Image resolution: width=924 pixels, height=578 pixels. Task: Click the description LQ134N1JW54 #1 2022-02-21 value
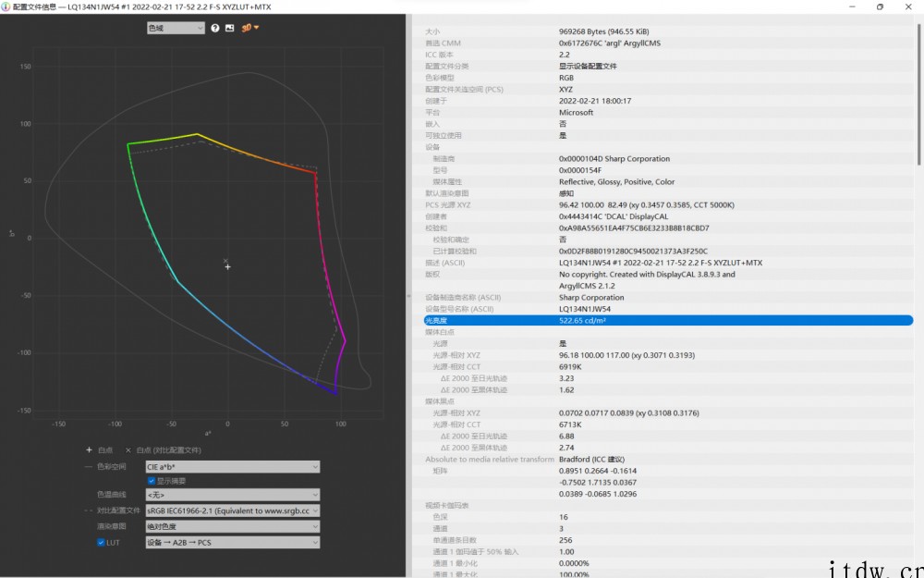click(660, 263)
